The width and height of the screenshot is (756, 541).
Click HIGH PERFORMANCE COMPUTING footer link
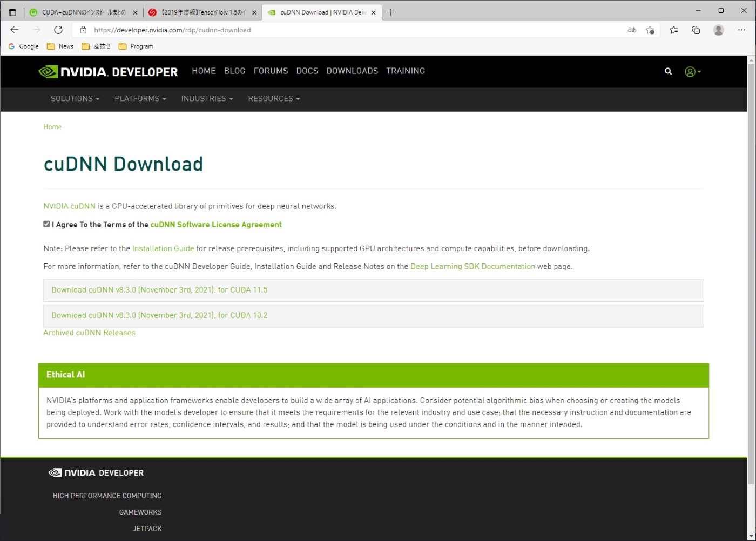click(x=107, y=496)
